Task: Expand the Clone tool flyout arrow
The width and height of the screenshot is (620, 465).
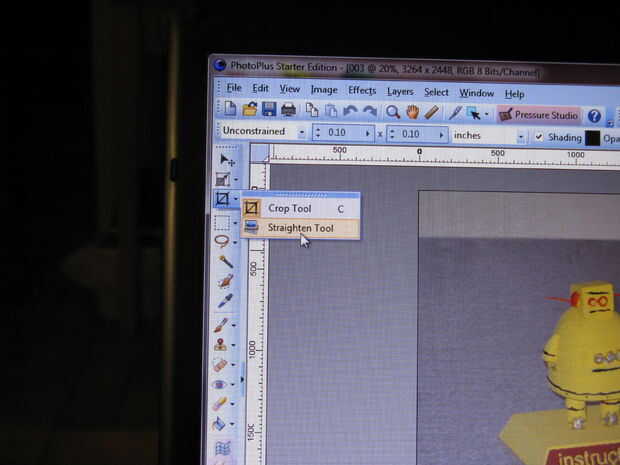Action: tap(233, 345)
